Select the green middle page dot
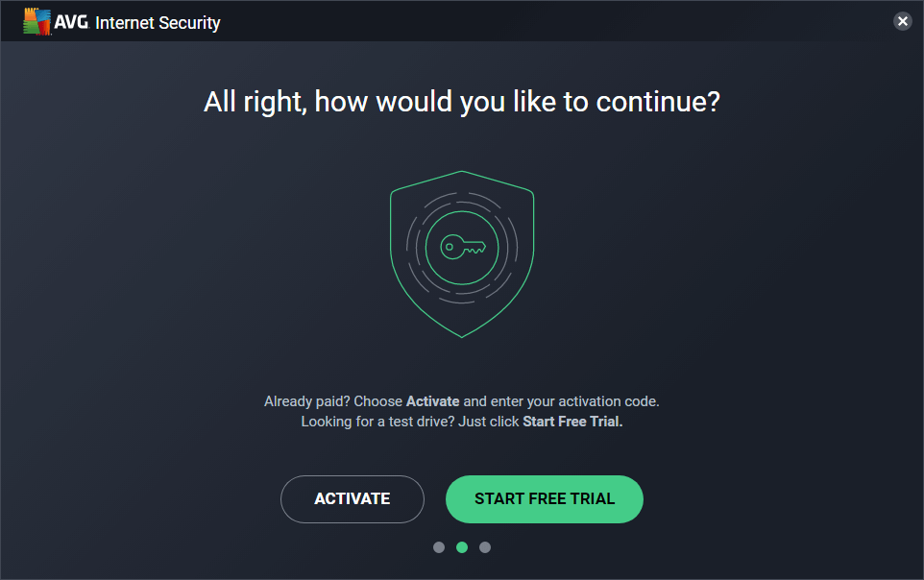 coord(462,547)
